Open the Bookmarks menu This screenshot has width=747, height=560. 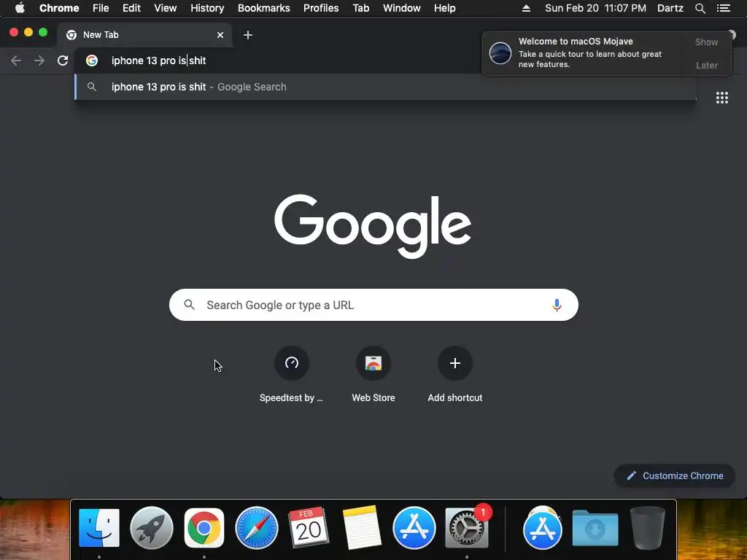tap(263, 8)
